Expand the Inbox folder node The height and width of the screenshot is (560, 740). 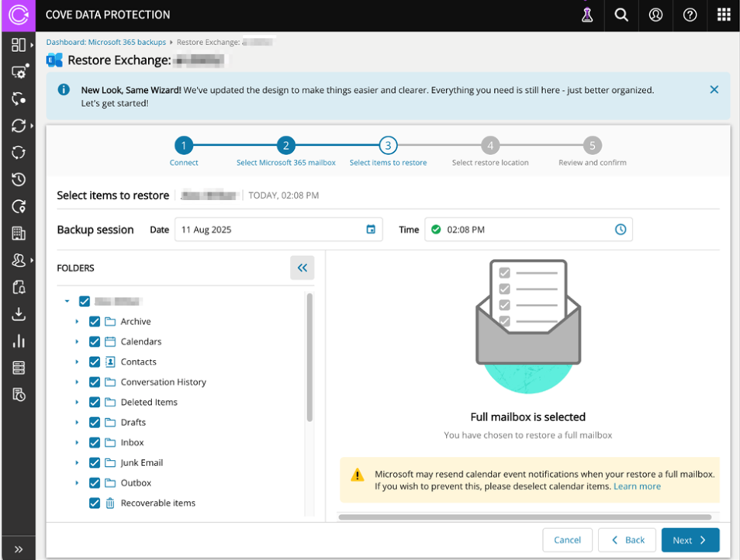click(x=77, y=443)
